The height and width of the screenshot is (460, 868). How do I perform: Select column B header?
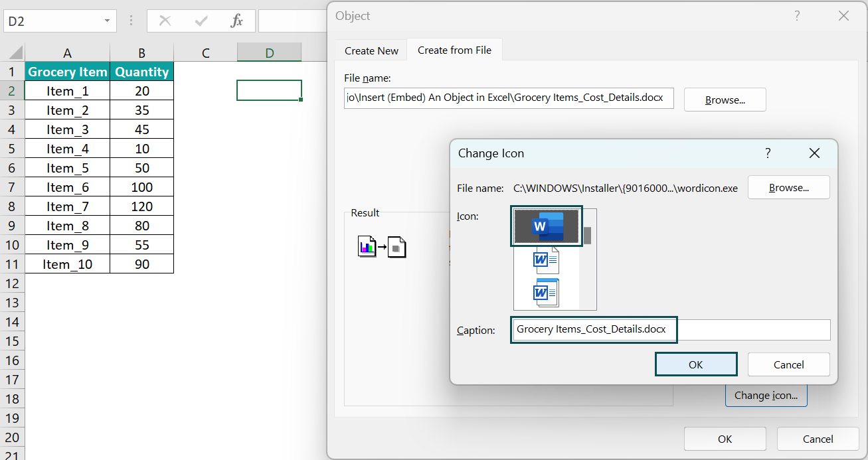tap(141, 52)
